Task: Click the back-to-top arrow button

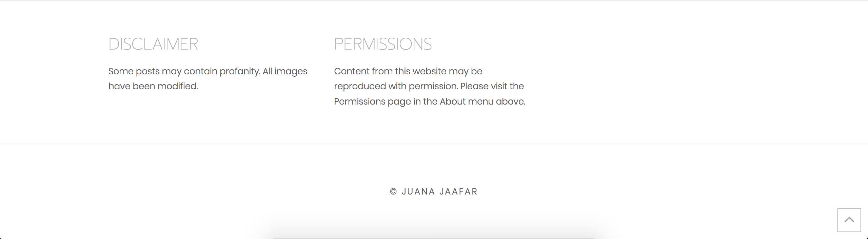Action: (849, 220)
